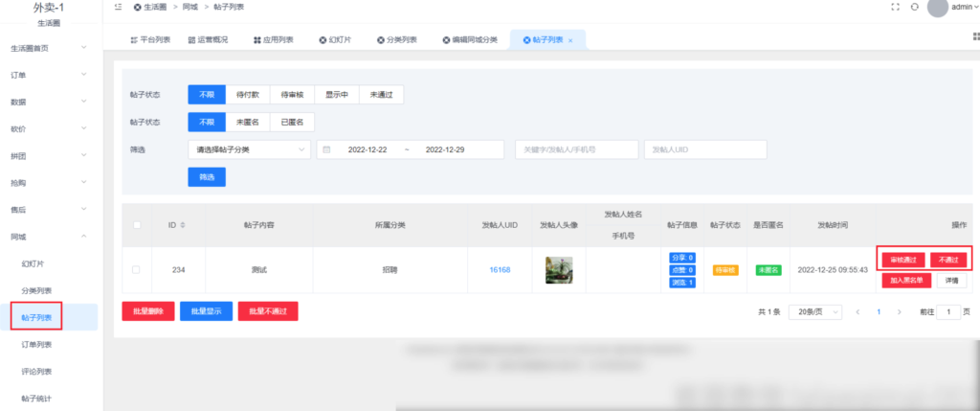The height and width of the screenshot is (411, 980).
Task: Click the calendar icon in the date range
Action: click(326, 150)
